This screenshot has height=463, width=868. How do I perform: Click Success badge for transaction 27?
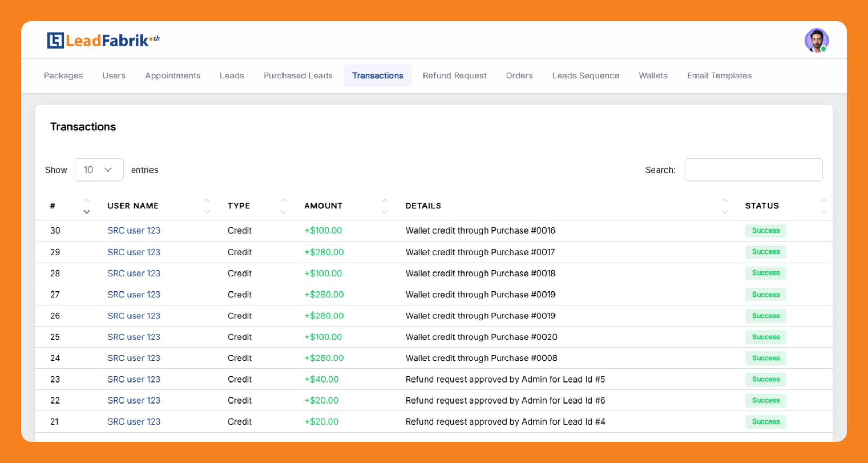click(x=765, y=295)
